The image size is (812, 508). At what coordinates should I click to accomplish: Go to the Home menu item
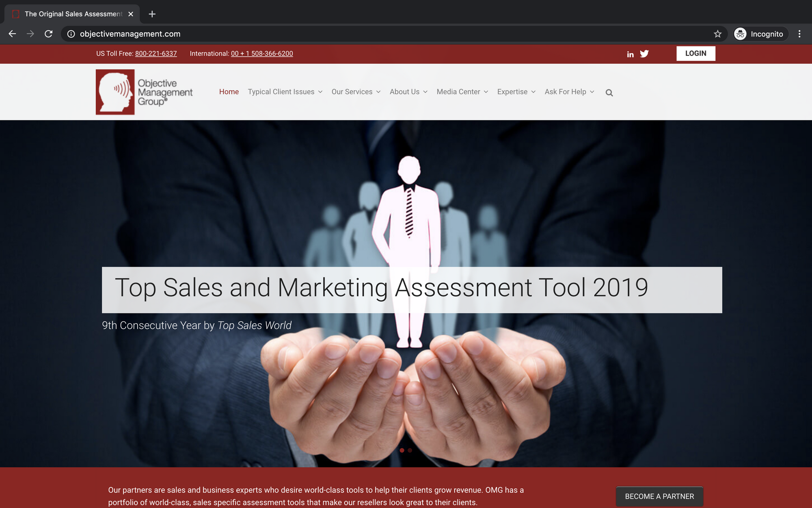(x=229, y=92)
